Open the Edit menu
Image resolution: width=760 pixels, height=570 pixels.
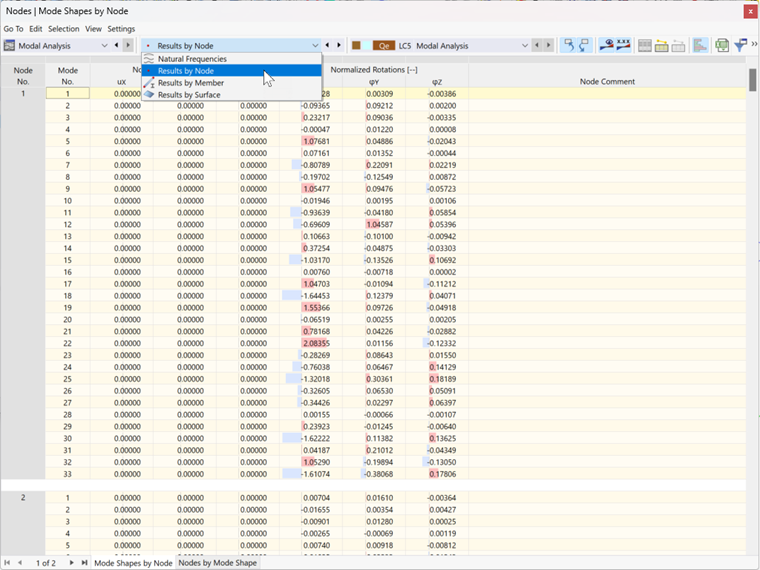point(35,29)
